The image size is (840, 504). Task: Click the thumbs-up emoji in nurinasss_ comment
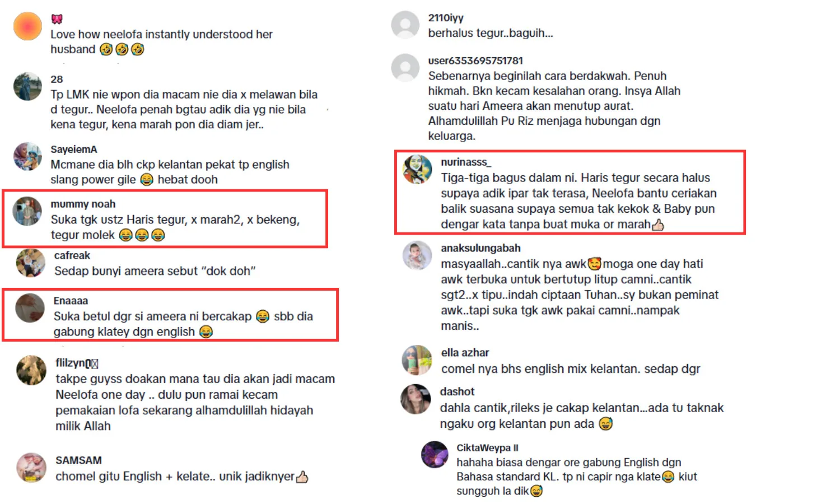click(x=658, y=225)
